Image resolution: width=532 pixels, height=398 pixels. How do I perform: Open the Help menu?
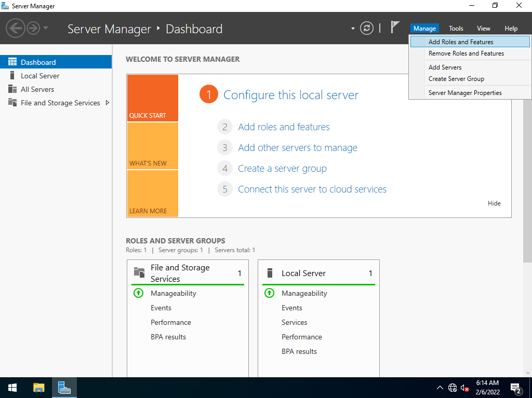tap(511, 29)
